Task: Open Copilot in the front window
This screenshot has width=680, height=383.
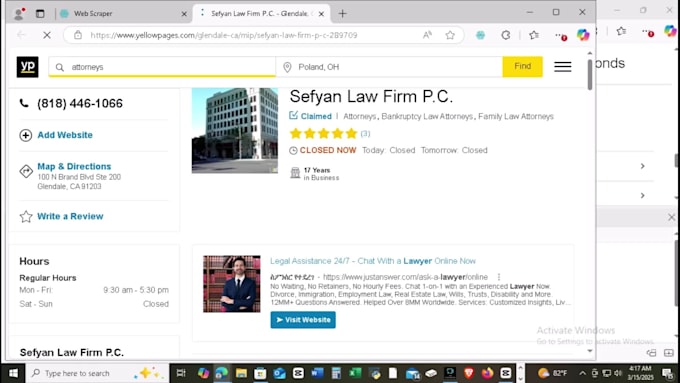Action: (x=583, y=35)
